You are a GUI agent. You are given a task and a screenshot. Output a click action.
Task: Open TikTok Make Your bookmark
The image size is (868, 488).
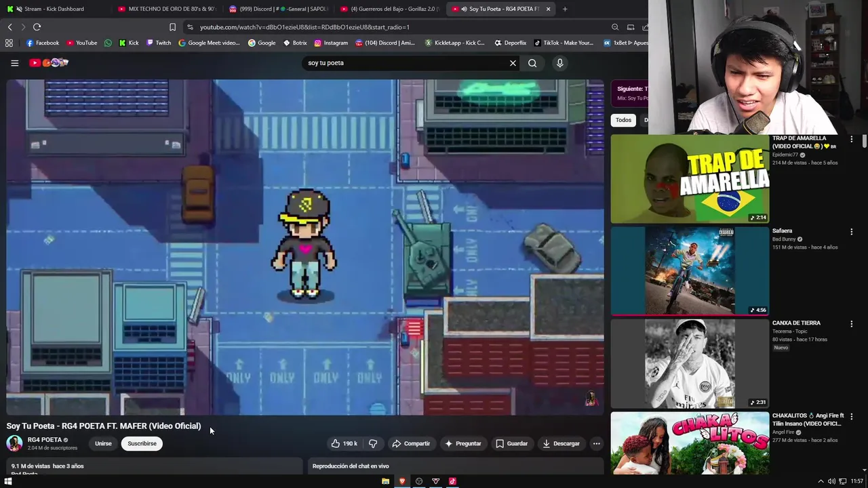pyautogui.click(x=564, y=43)
